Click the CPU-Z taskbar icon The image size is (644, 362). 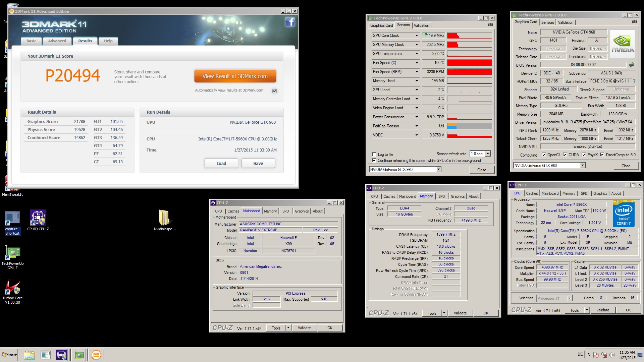point(61,355)
